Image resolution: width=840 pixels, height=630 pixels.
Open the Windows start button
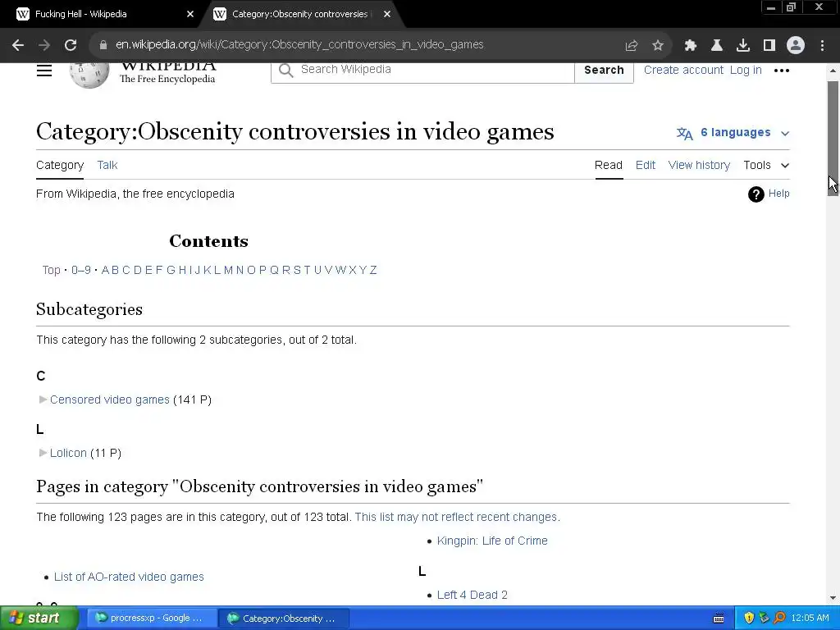(39, 619)
